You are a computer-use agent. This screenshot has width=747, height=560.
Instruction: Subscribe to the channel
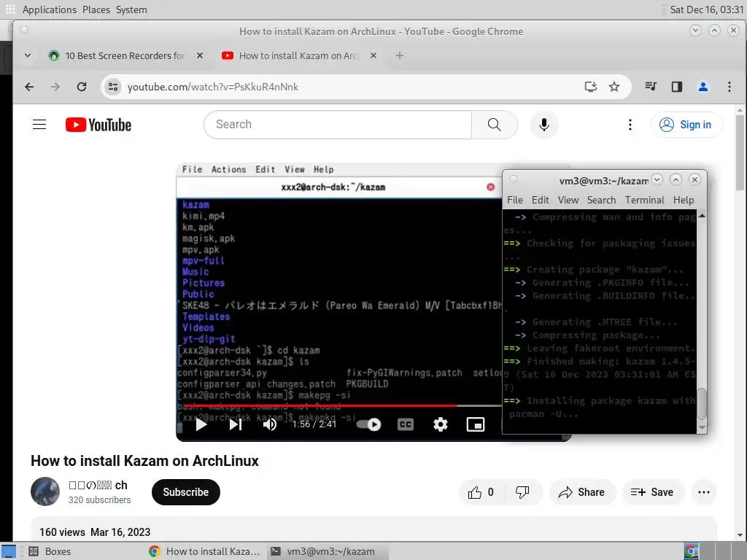tap(186, 492)
